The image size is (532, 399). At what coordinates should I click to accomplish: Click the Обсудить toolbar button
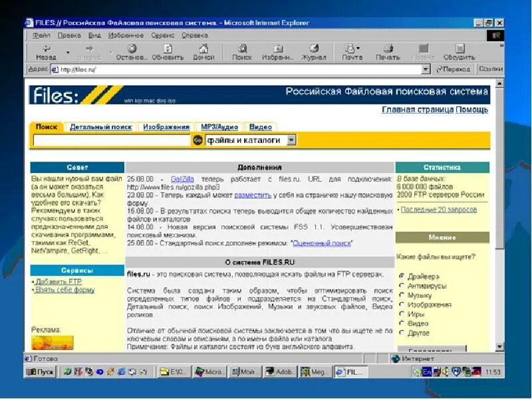pos(460,53)
